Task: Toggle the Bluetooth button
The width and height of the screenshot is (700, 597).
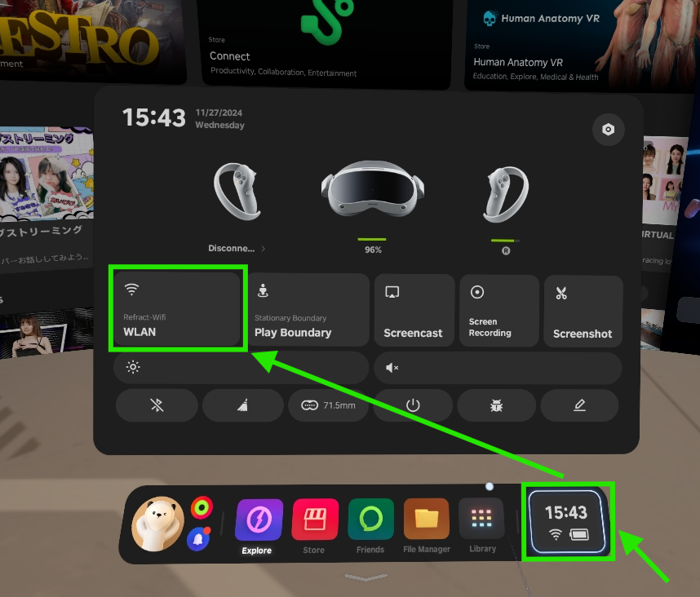Action: 157,405
